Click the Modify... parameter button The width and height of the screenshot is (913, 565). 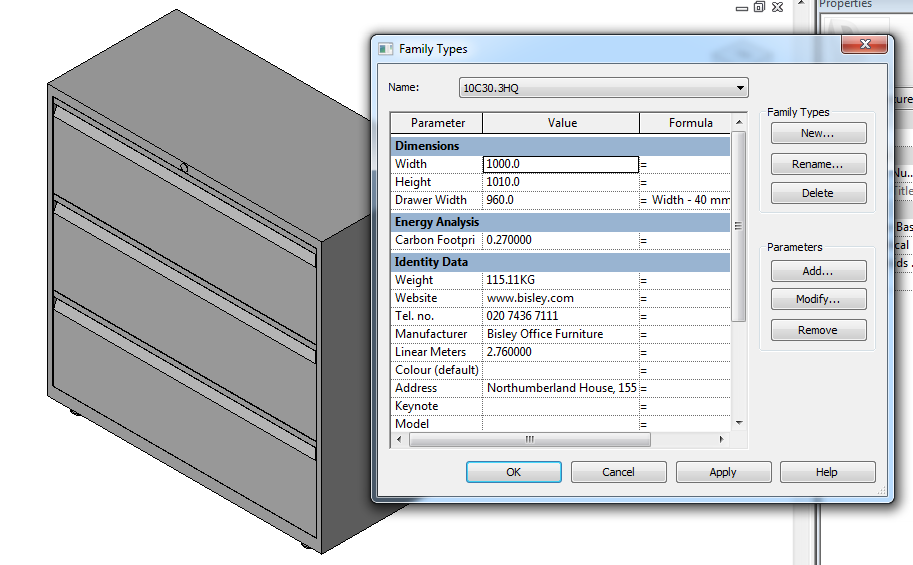click(818, 299)
